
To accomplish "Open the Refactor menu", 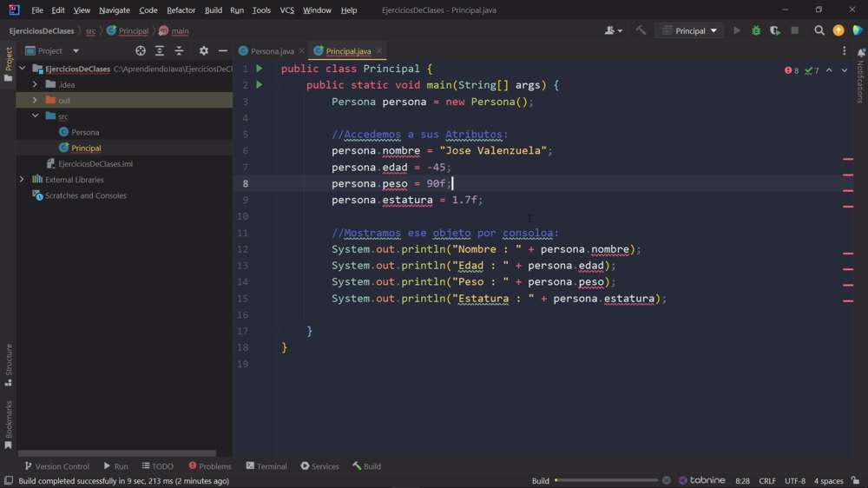I will coord(181,10).
